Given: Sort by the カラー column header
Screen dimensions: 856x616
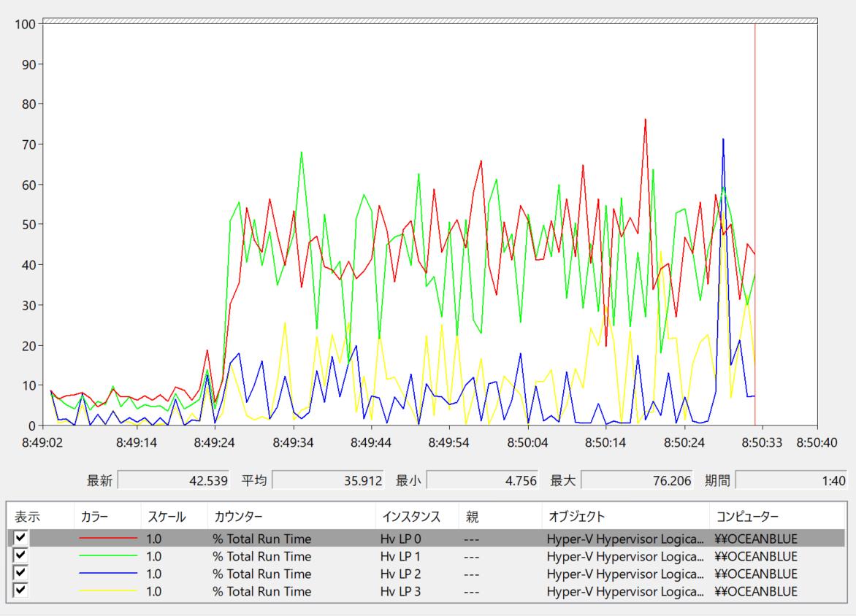Looking at the screenshot, I should [107, 516].
